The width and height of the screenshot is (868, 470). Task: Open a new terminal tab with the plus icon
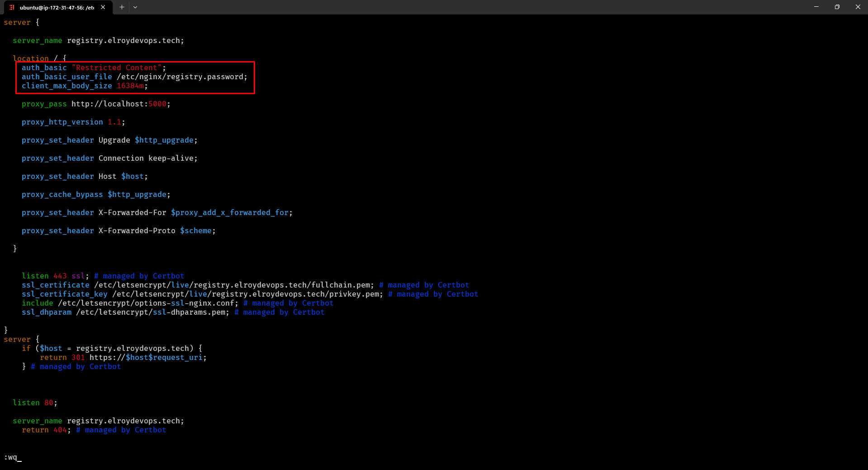coord(121,7)
